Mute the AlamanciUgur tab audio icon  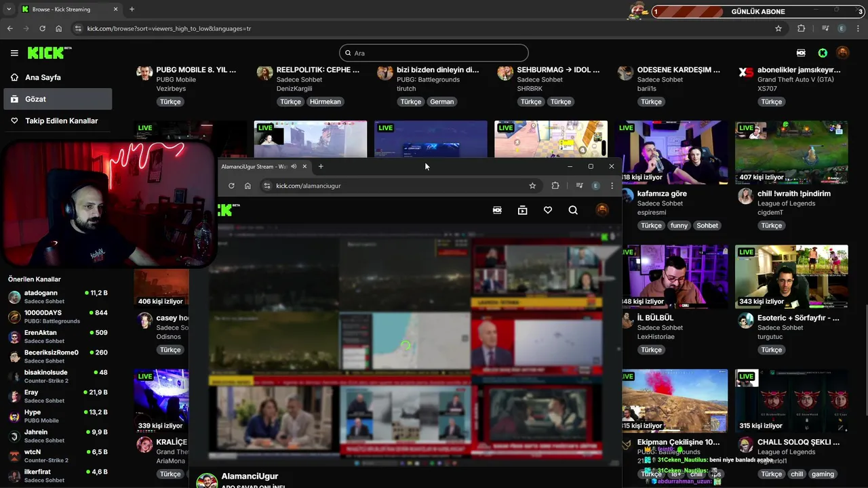[x=294, y=166]
